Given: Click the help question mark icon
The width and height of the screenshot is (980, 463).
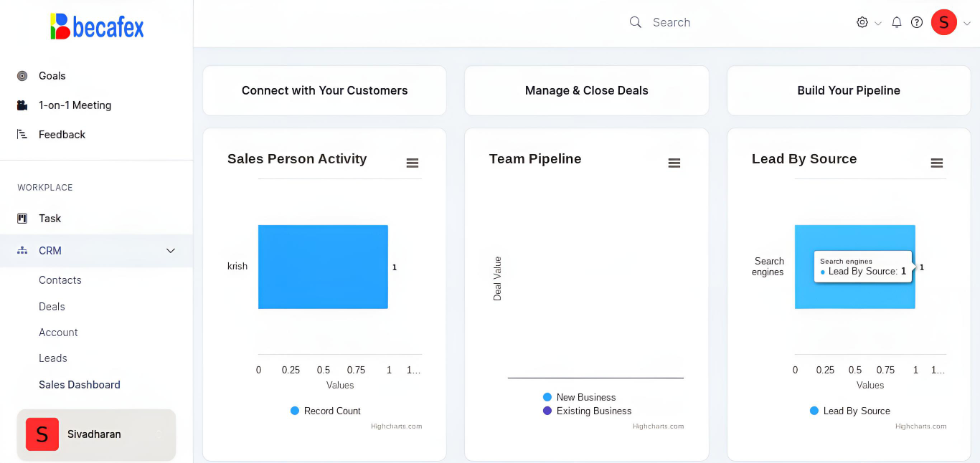Looking at the screenshot, I should 917,22.
